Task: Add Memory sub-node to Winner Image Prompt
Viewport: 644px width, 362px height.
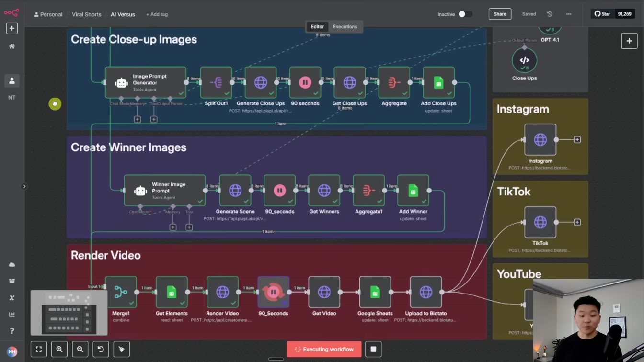Action: (x=173, y=227)
